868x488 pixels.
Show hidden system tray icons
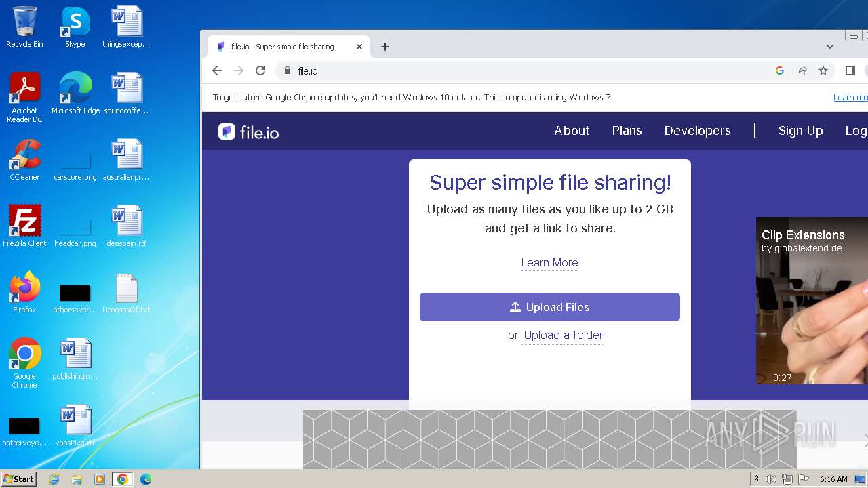point(757,479)
